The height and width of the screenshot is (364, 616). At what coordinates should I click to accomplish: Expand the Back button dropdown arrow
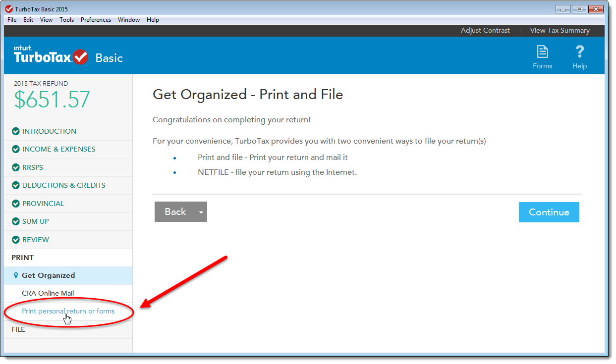click(x=201, y=212)
